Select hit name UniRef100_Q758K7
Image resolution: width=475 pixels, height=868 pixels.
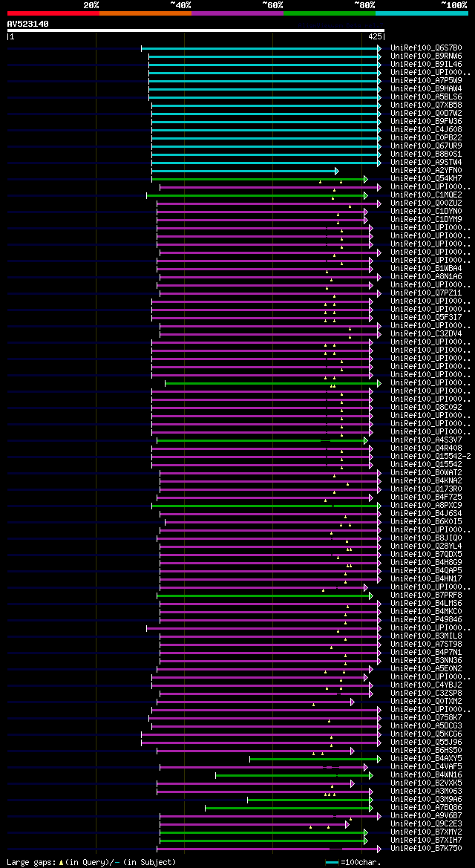pos(426,717)
